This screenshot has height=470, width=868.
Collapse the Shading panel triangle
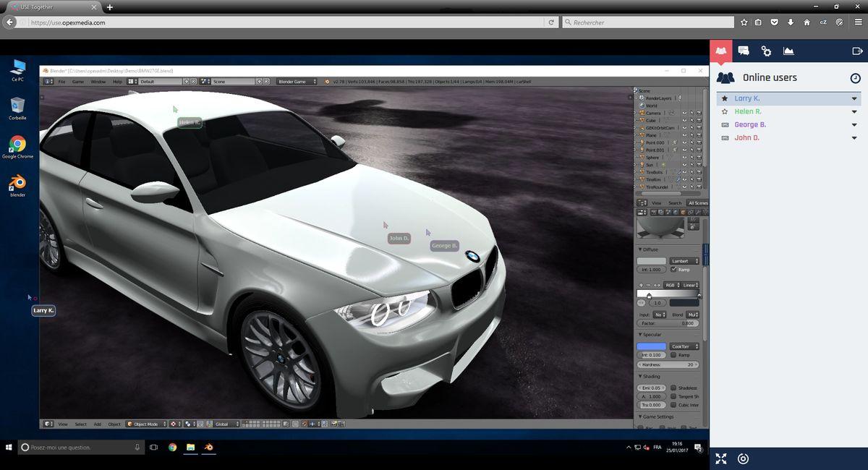pyautogui.click(x=640, y=377)
